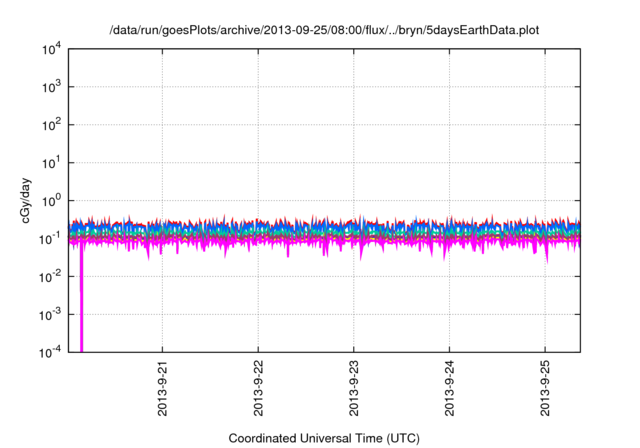Viewport: 640px width, 448px height.
Task: Select the 2013-9-23 date tick label
Action: coord(353,388)
